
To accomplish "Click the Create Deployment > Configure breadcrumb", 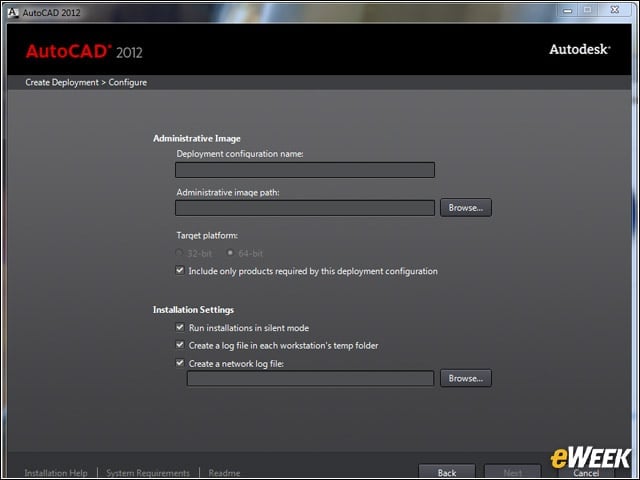I will [86, 82].
